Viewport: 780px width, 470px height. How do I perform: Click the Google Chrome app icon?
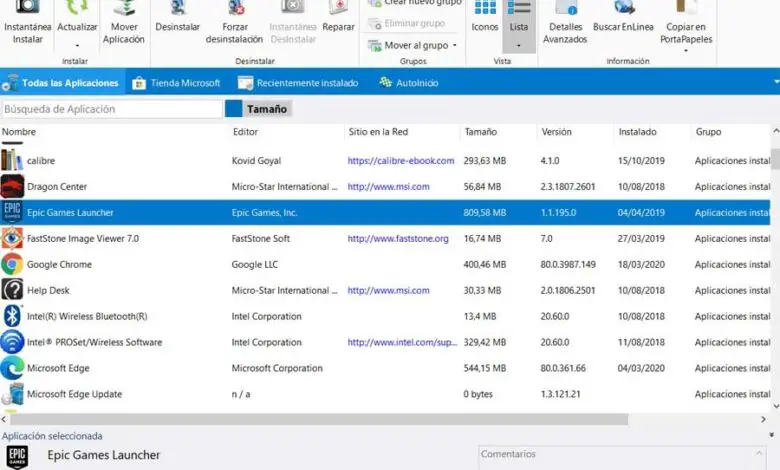point(12,264)
